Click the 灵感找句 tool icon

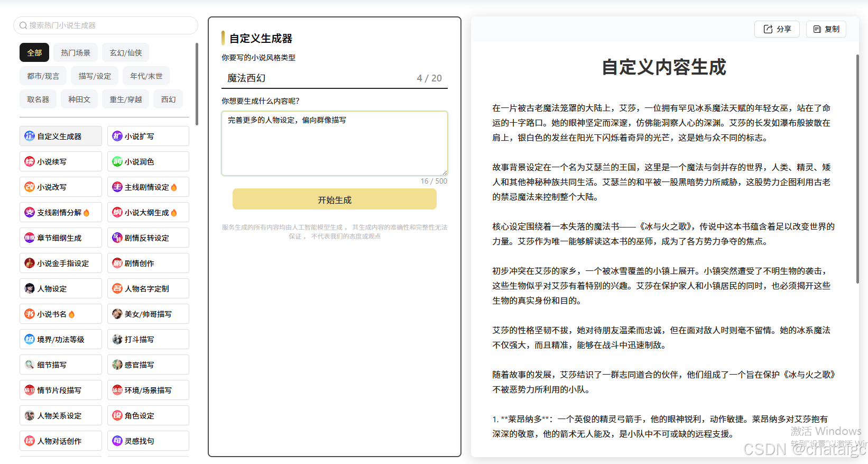coord(117,441)
